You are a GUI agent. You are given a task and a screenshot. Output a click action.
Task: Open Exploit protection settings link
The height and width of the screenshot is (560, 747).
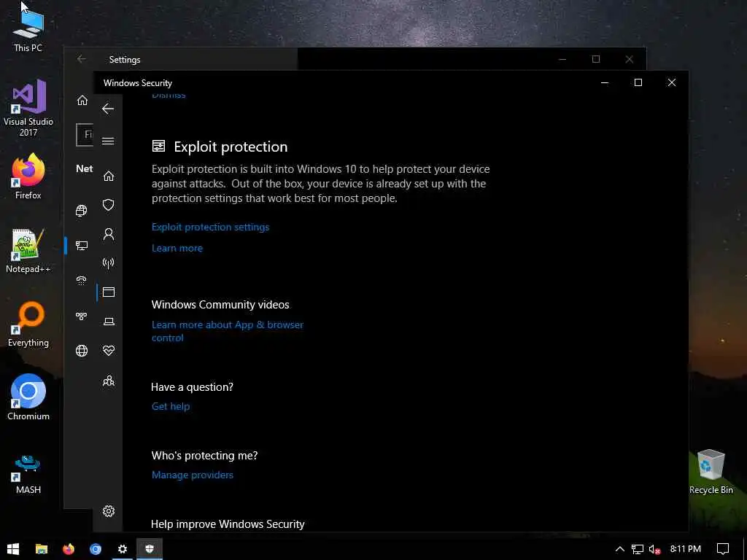(210, 227)
